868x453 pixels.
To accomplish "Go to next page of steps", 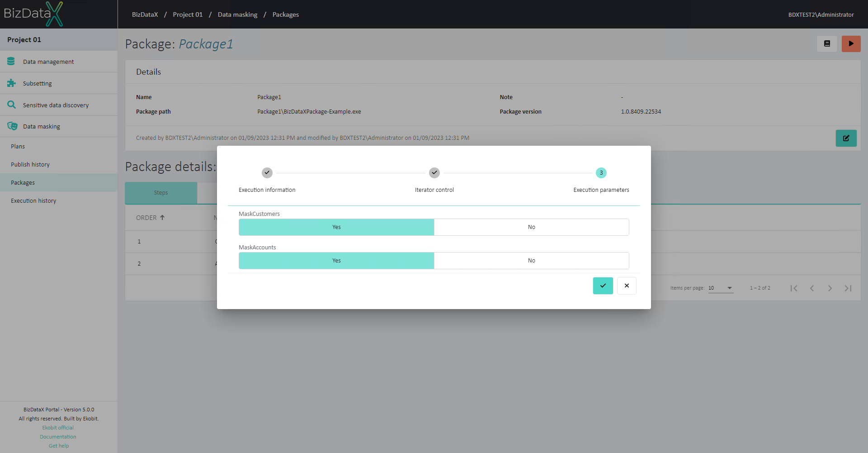I will pyautogui.click(x=830, y=288).
